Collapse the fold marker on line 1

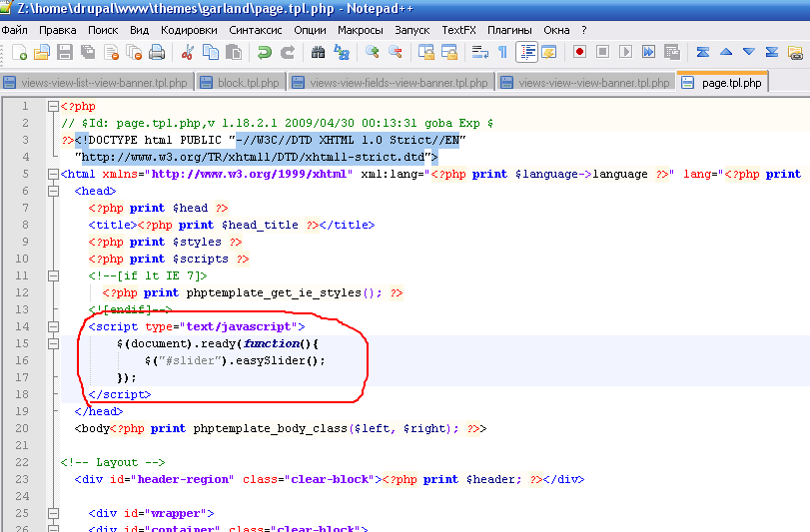[x=53, y=106]
